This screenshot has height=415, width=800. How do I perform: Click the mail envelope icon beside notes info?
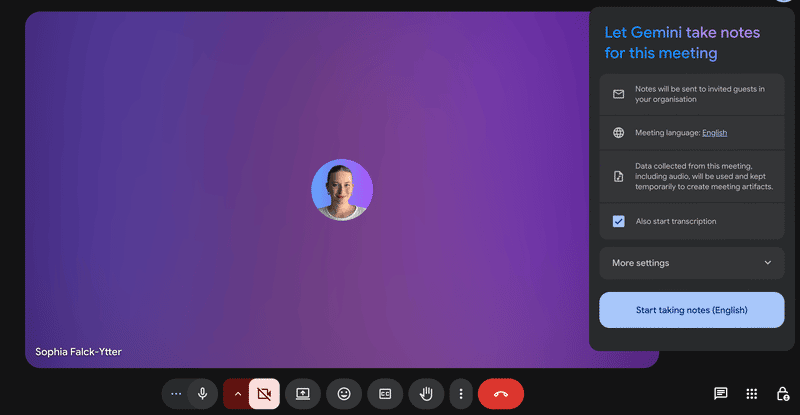coord(618,94)
